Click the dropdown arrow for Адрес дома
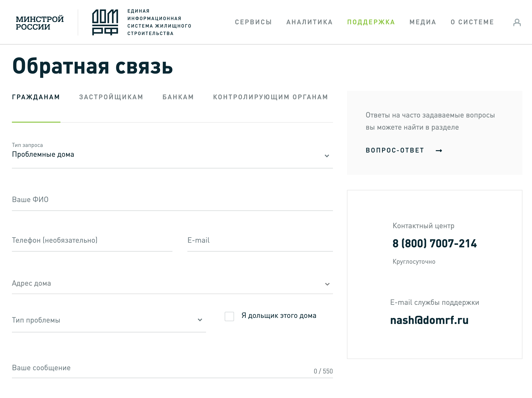The height and width of the screenshot is (398, 532). coord(327,284)
